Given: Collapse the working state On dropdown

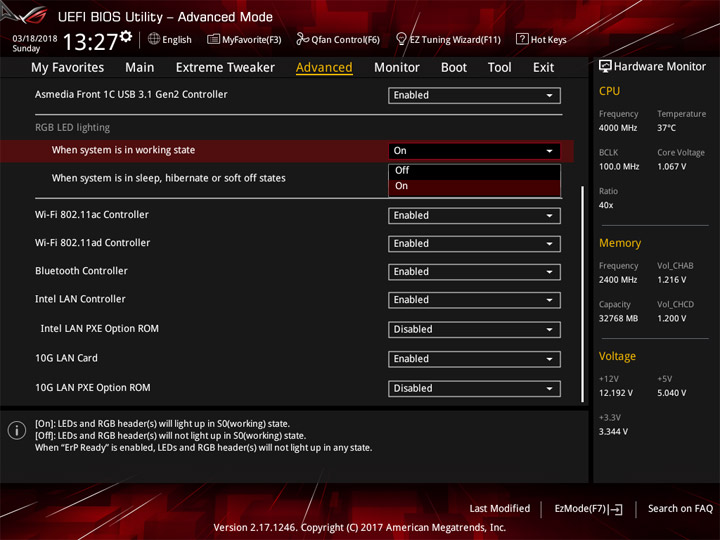Looking at the screenshot, I should tap(474, 151).
